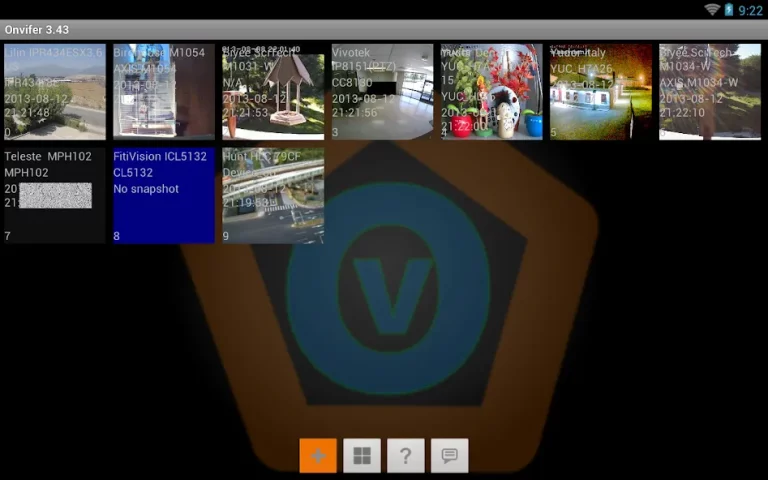The image size is (768, 480).
Task: Open the grid multi-view layout button
Action: click(x=362, y=456)
